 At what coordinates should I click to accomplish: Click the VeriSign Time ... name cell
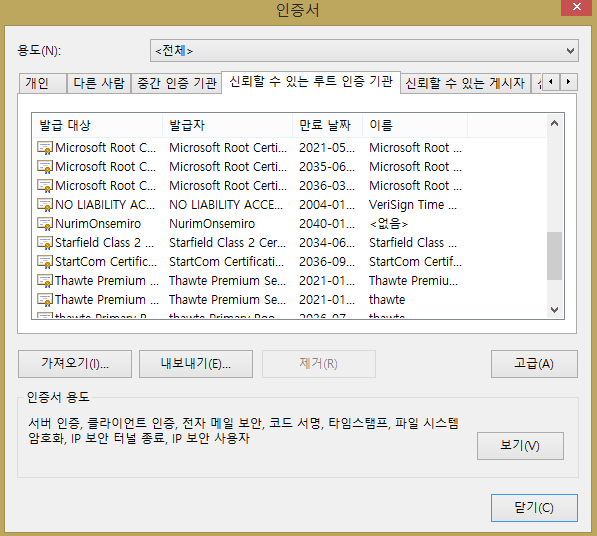click(413, 205)
